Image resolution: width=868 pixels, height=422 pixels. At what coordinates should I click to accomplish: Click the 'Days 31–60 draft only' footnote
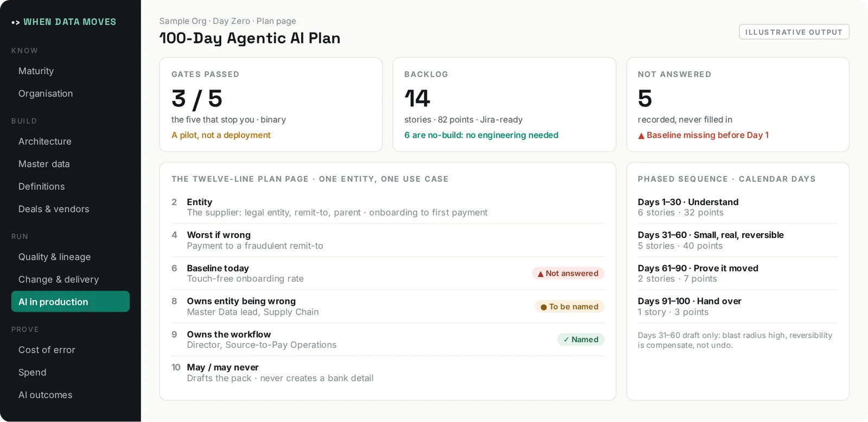click(735, 340)
